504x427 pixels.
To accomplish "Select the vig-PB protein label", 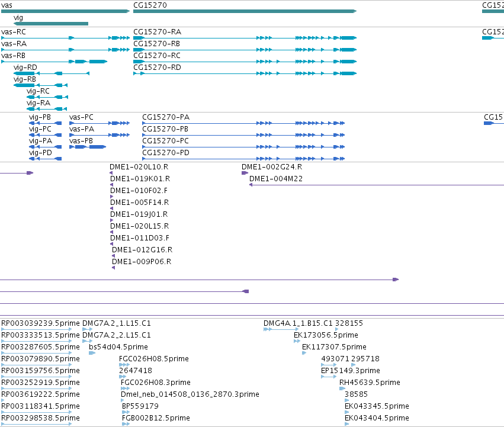I will (x=40, y=117).
